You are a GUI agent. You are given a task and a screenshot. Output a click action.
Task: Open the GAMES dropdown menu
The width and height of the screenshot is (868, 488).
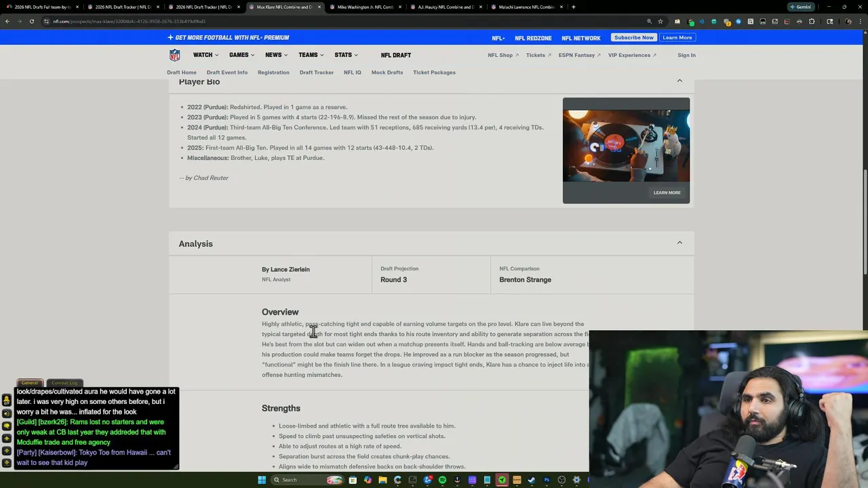click(x=241, y=55)
